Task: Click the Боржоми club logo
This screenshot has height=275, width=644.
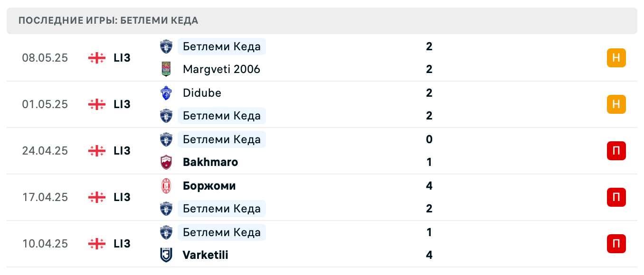Action: coord(166,186)
